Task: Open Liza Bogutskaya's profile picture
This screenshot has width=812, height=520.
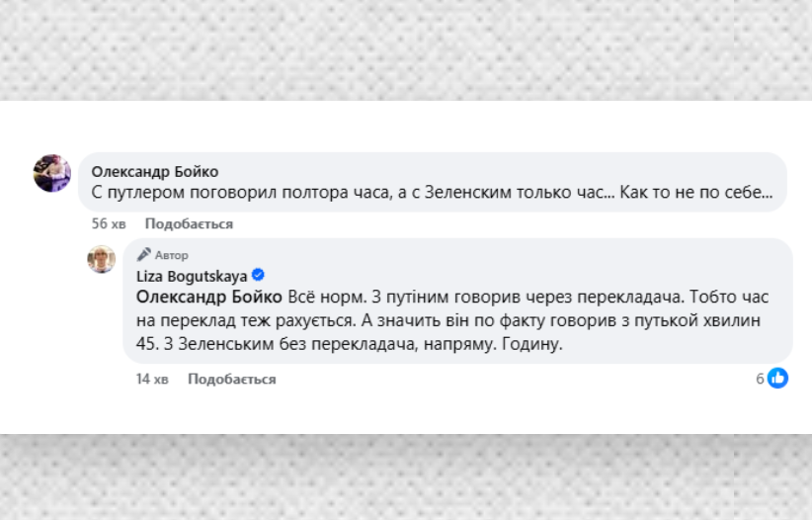Action: pos(101,259)
